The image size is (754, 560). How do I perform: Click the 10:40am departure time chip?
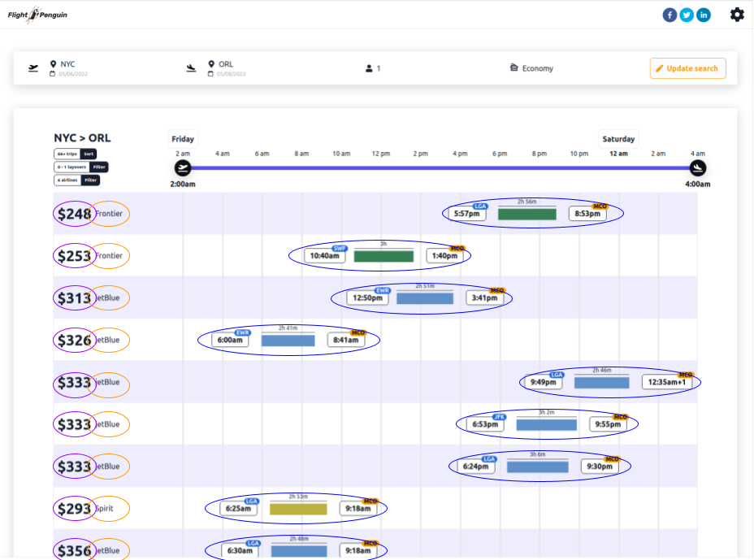pyautogui.click(x=324, y=256)
